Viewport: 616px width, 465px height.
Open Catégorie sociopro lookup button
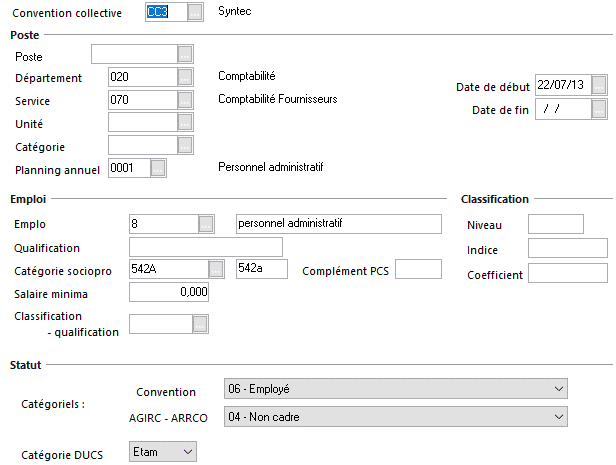[x=216, y=269]
